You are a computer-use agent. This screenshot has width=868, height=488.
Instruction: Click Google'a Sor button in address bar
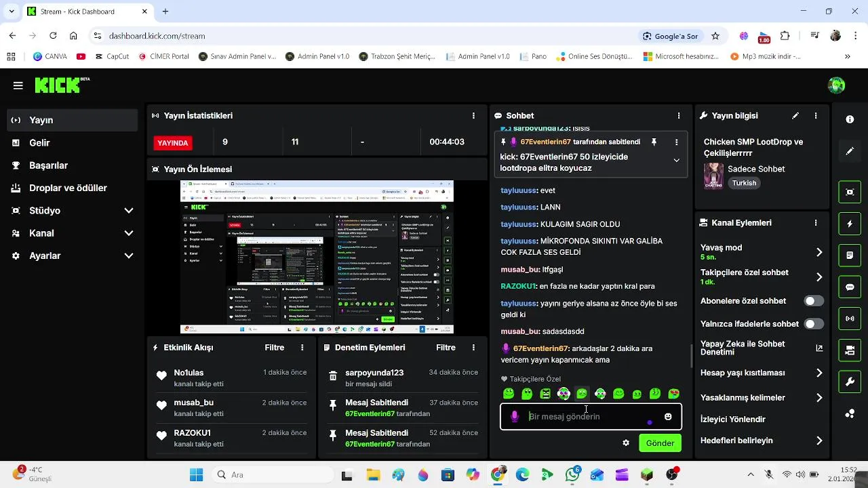coord(670,36)
